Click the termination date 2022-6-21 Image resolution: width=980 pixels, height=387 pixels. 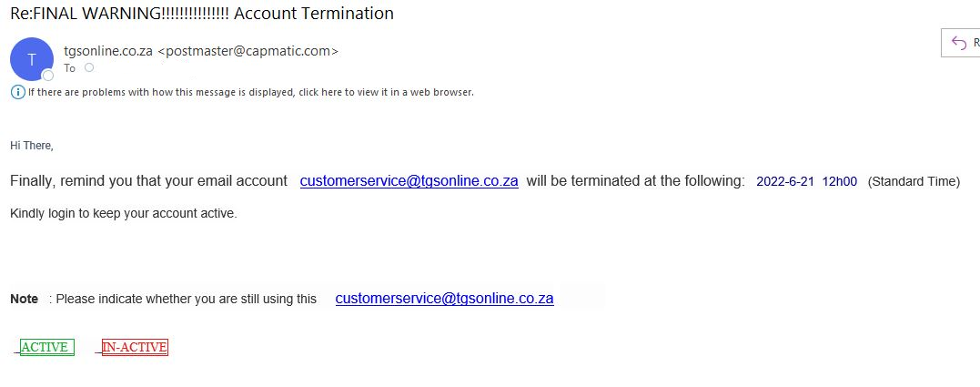point(785,181)
